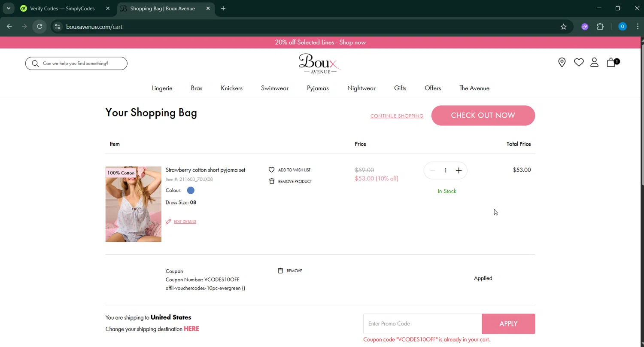The image size is (644, 347).
Task: Click the Edit Details link
Action: click(x=185, y=222)
